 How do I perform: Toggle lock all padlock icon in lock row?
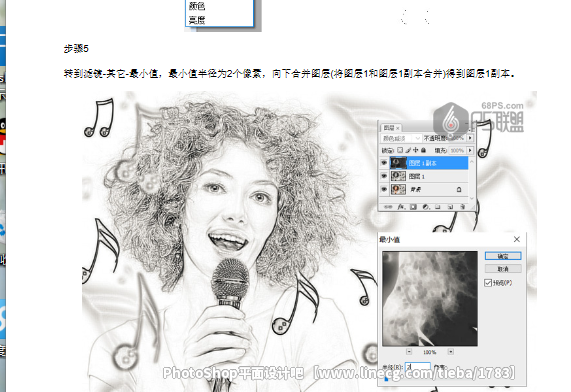[x=424, y=150]
